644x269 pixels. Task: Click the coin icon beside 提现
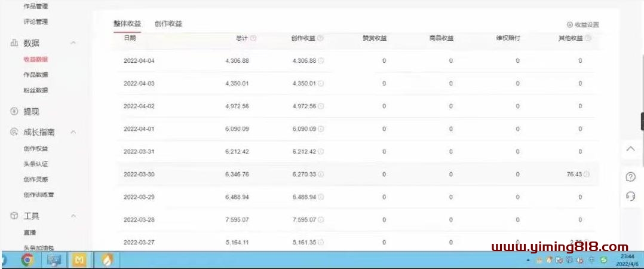[14, 111]
